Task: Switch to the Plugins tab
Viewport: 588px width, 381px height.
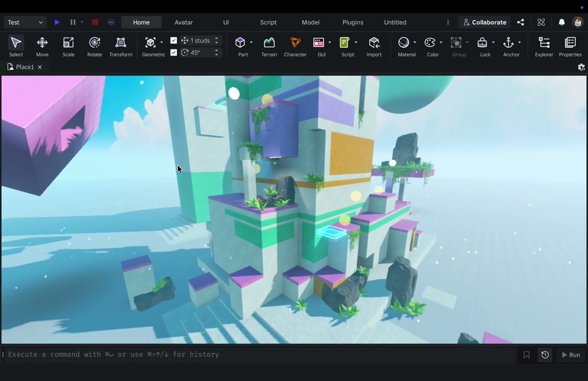Action: (x=353, y=22)
